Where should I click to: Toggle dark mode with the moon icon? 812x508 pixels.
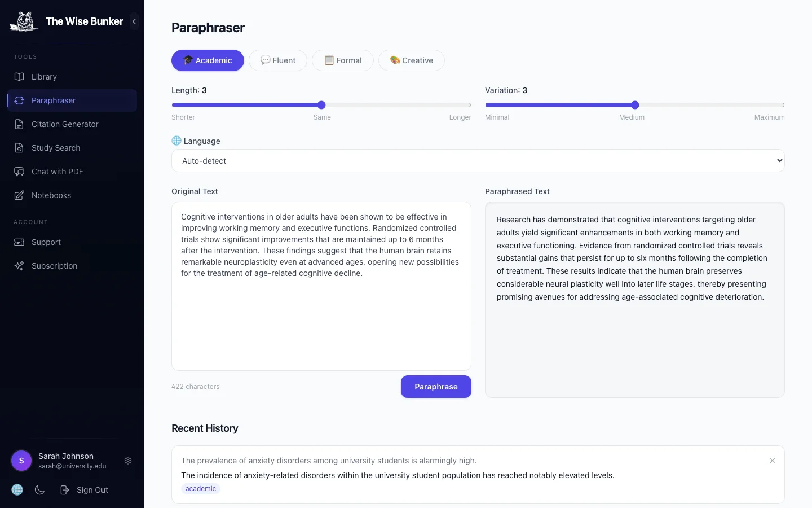(x=39, y=490)
